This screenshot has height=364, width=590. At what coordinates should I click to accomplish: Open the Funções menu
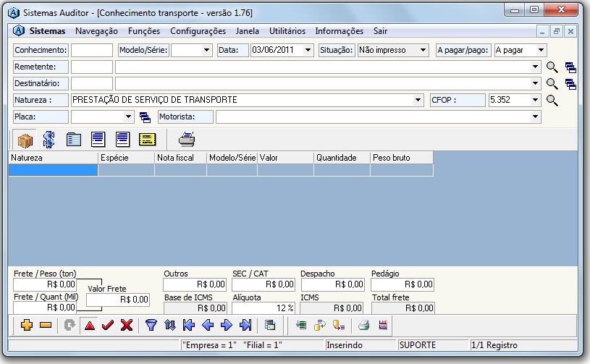(x=144, y=31)
